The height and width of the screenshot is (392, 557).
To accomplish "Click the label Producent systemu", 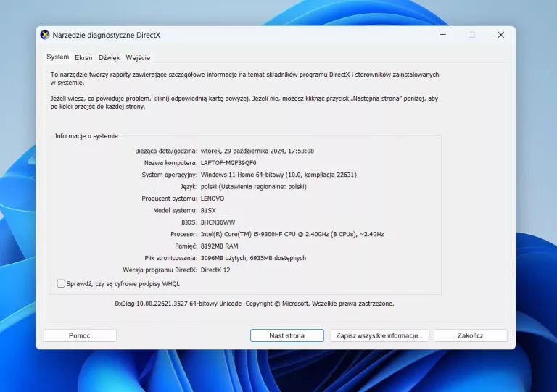I will [x=170, y=199].
